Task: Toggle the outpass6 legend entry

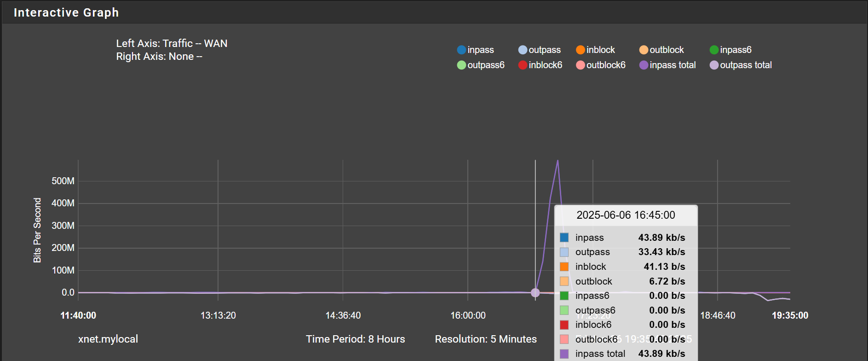Action: (481, 65)
